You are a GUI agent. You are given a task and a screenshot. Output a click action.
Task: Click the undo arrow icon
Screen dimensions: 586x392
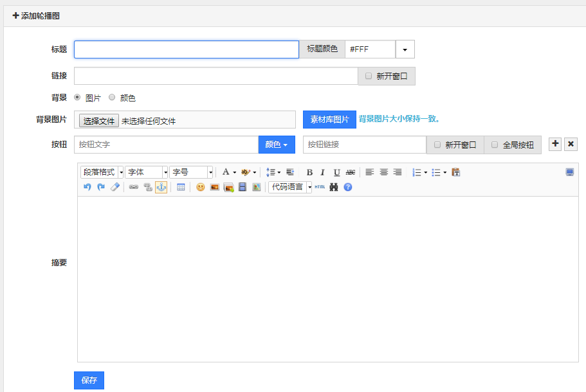coord(87,187)
